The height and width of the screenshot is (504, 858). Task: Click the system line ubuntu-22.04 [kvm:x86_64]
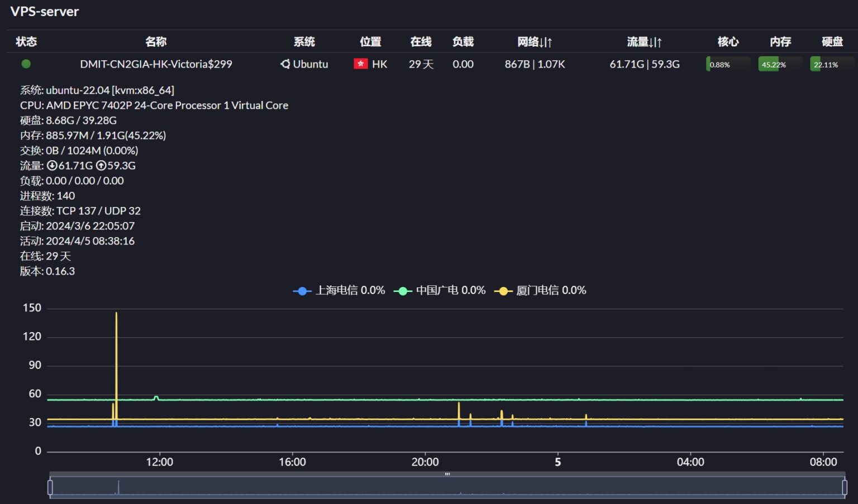click(x=97, y=90)
